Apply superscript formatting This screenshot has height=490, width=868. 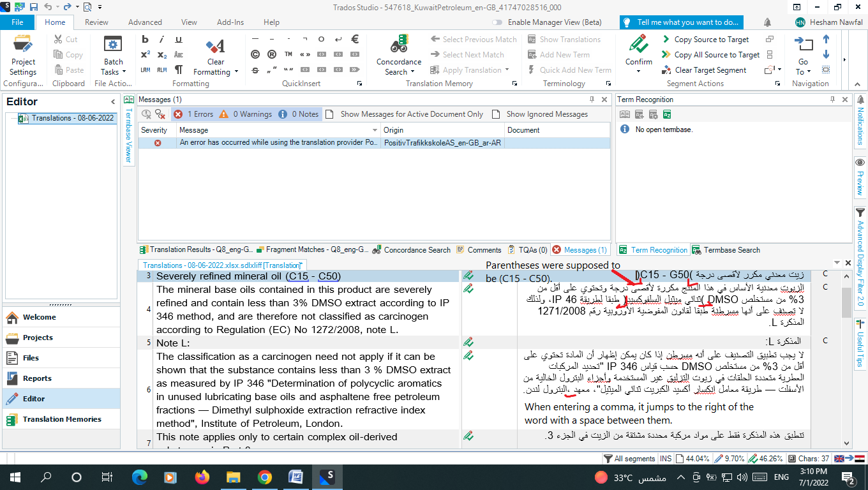pos(145,54)
